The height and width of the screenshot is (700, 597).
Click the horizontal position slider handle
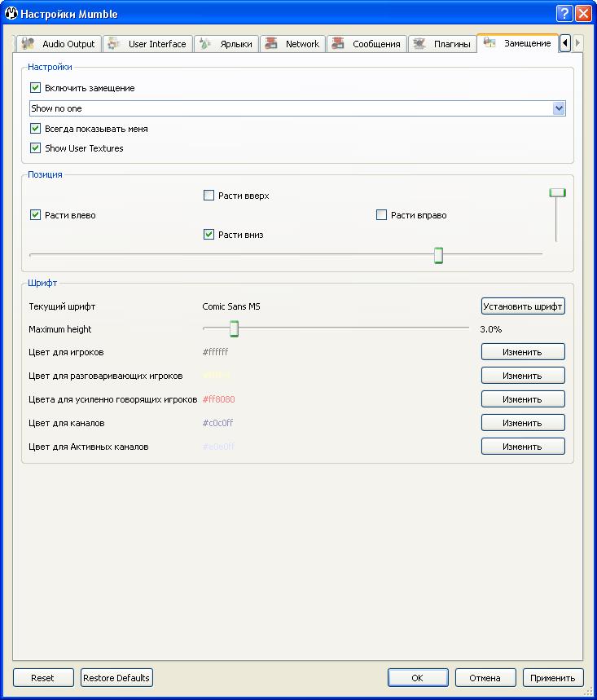(x=438, y=255)
